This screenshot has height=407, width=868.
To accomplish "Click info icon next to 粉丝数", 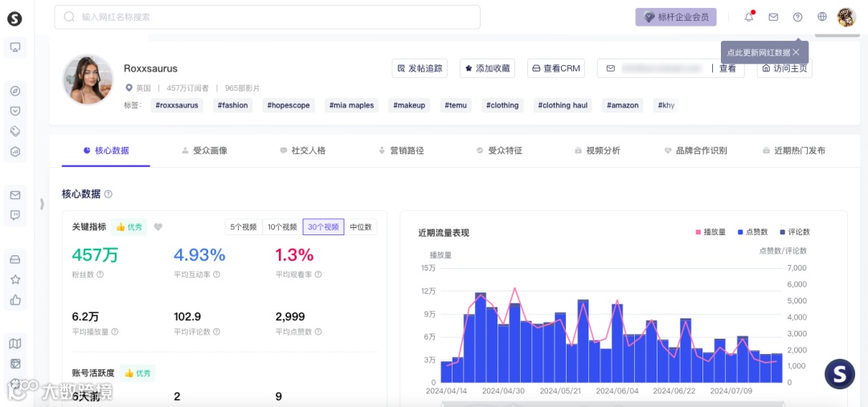I will pyautogui.click(x=100, y=275).
